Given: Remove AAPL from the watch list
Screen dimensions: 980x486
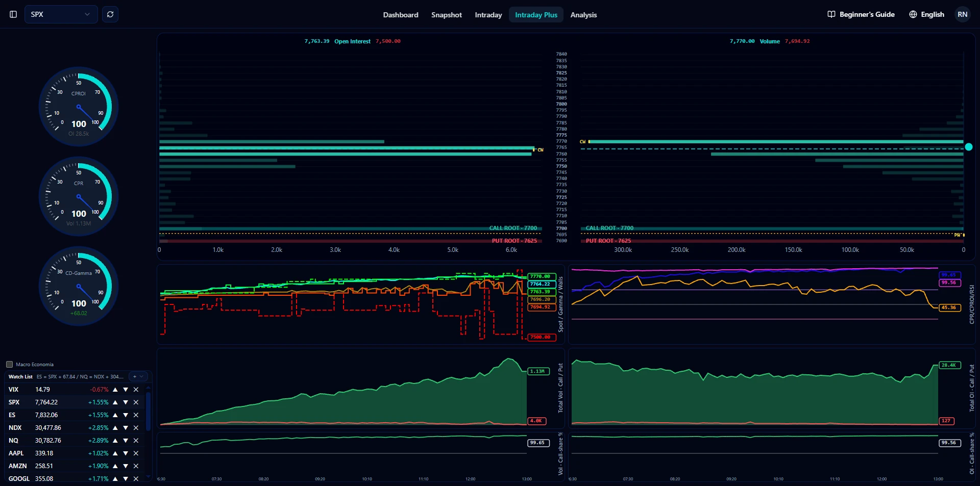Looking at the screenshot, I should 136,453.
